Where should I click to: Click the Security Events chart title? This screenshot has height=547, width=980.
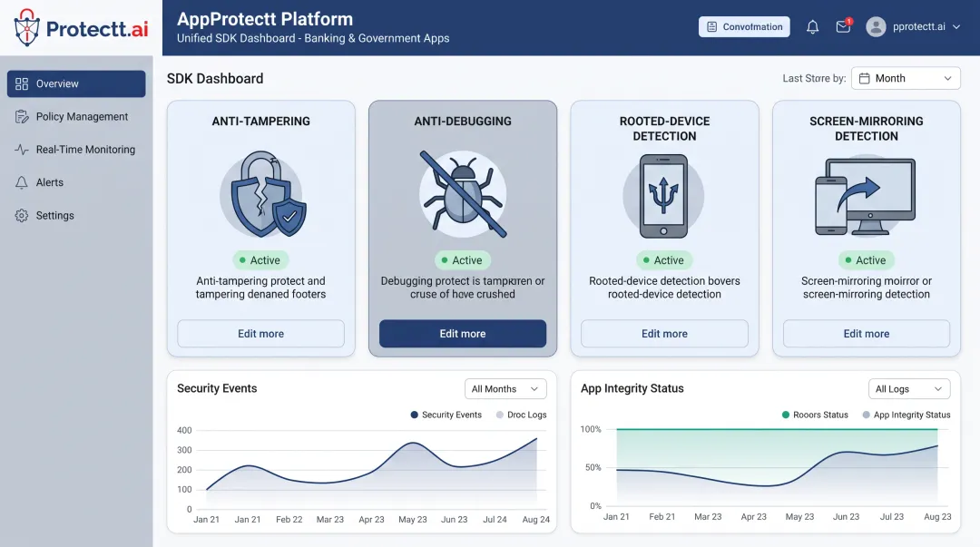(217, 388)
